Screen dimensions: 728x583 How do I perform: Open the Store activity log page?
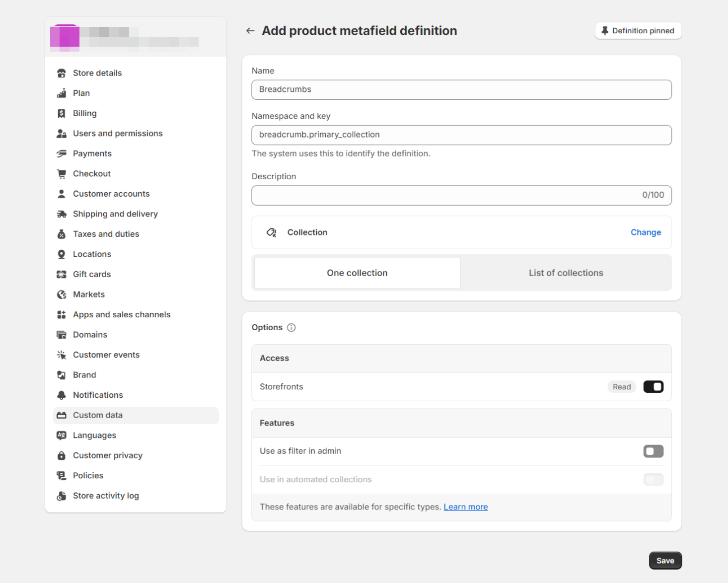click(x=106, y=496)
